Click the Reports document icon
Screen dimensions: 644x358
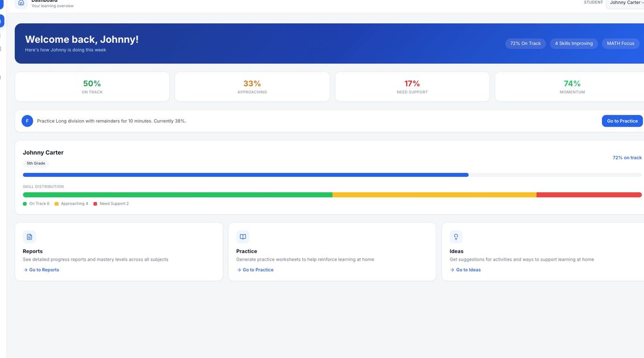coord(29,237)
